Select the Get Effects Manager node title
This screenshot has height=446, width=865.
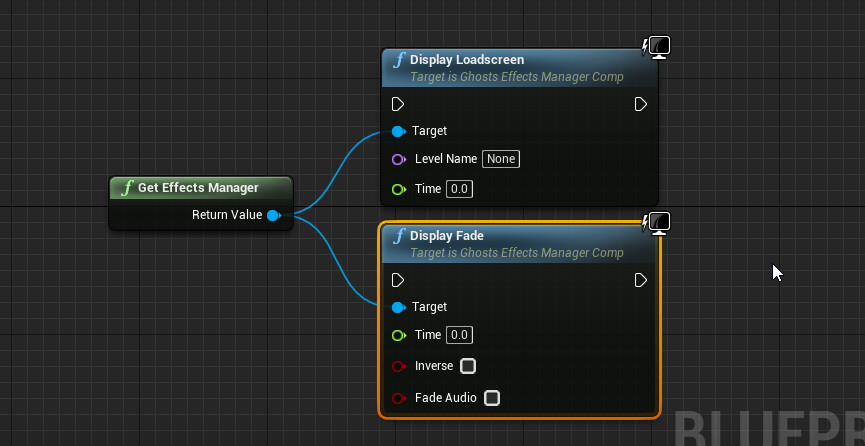pos(198,188)
